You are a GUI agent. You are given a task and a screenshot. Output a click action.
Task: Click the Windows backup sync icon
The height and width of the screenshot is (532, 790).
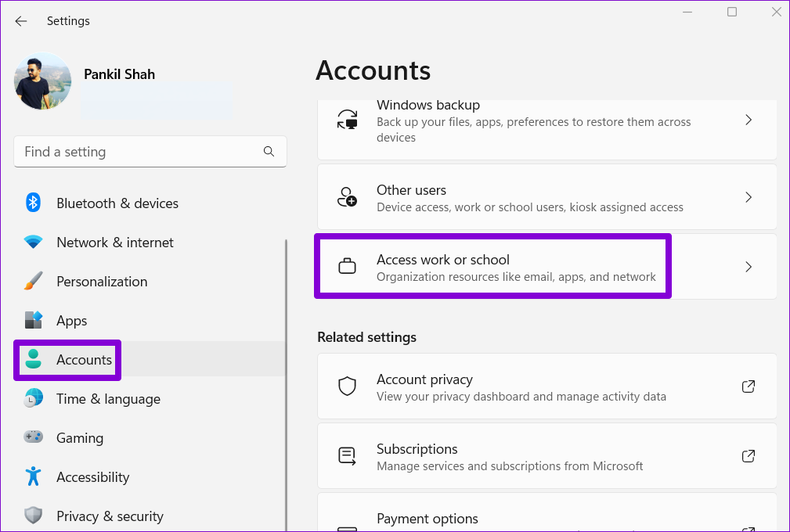pos(347,120)
